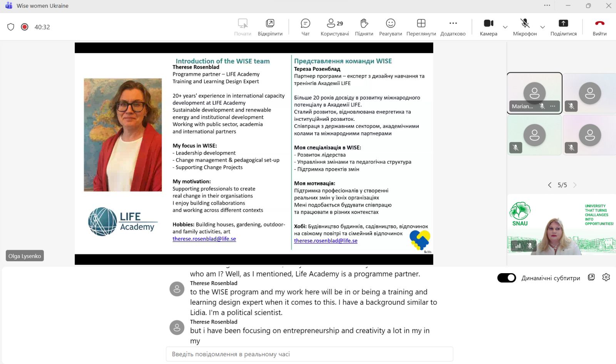The image size is (616, 364).
Task: Toggle the dynamic subtitles (Динамічні субтитри) switch
Action: click(x=507, y=278)
